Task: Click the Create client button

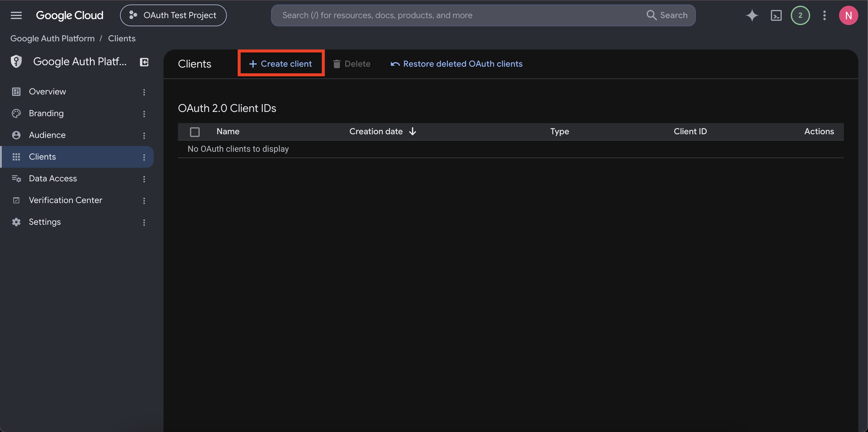Action: pos(280,63)
